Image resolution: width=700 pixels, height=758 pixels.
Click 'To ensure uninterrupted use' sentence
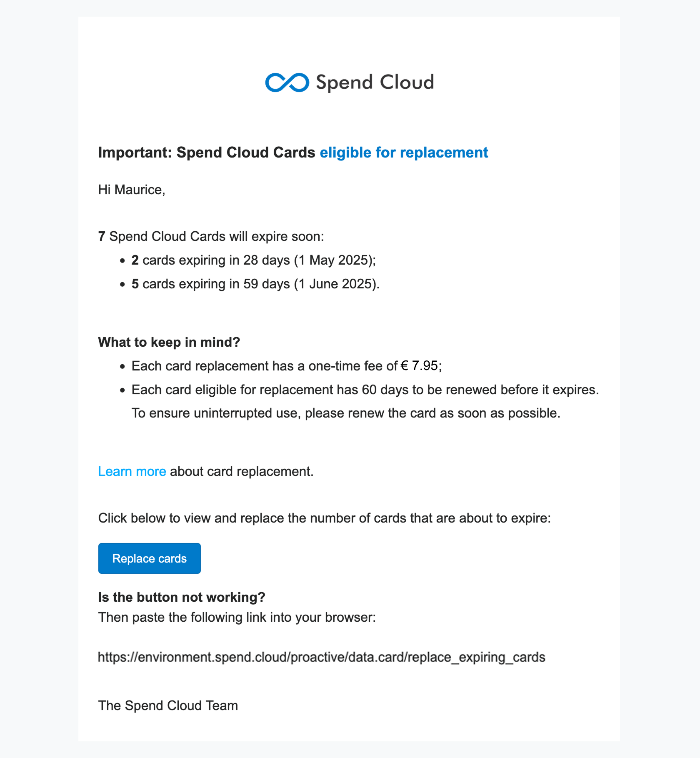[x=346, y=413]
